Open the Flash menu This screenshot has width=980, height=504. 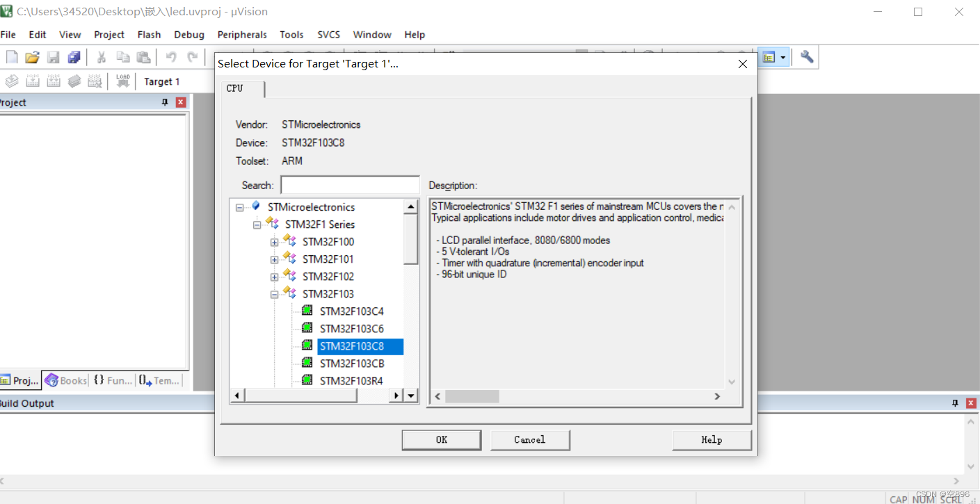click(150, 35)
